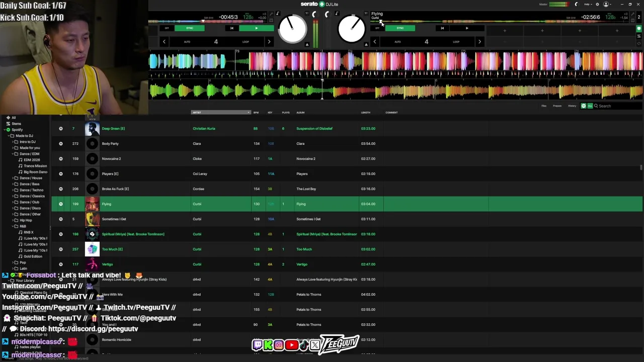Collapse the Spotify tree node
The image size is (644, 362).
(x=4, y=130)
